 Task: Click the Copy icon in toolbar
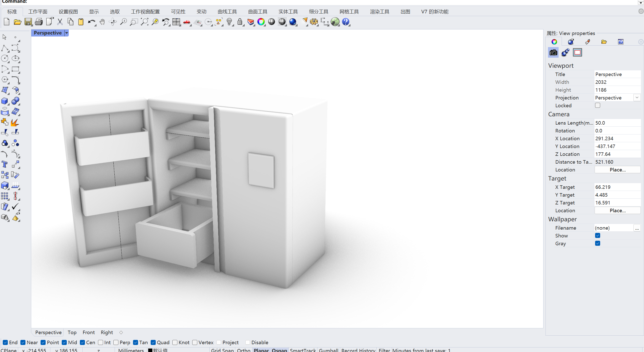coord(71,22)
